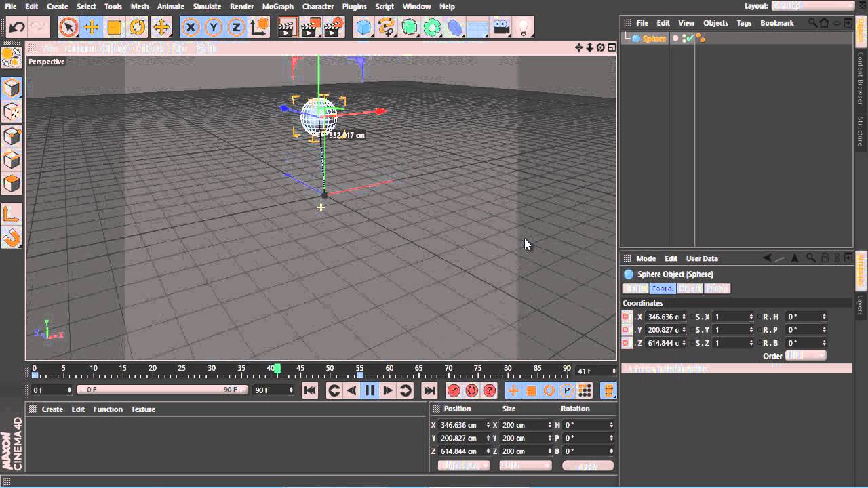This screenshot has height=488, width=868.
Task: Activate the Rotate tool in top toolbar
Action: 138,27
